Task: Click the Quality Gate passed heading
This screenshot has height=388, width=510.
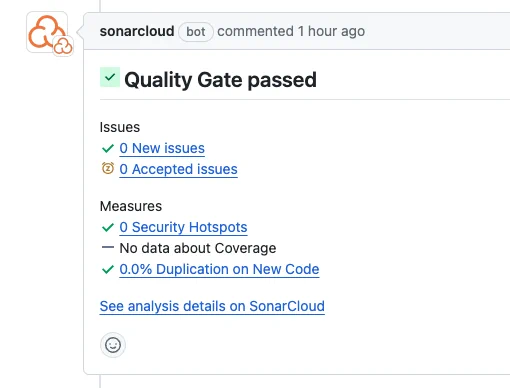Action: click(220, 80)
